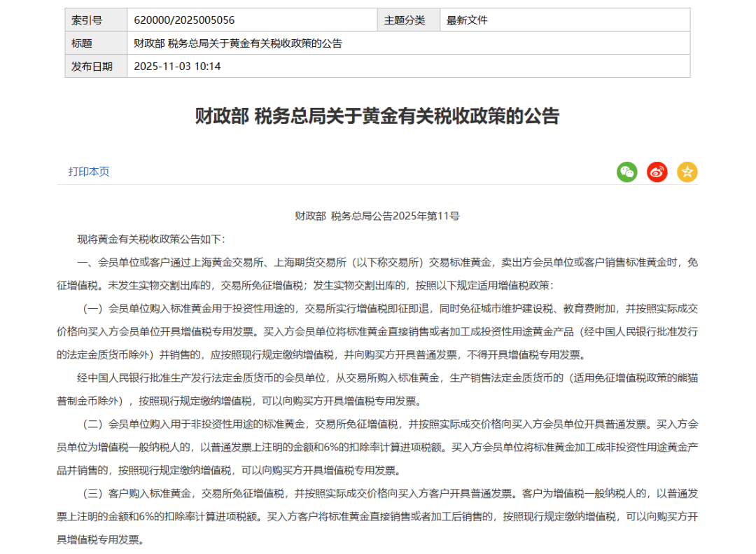756x554 pixels.
Task: Click the 发布日期 label cell
Action: [x=92, y=67]
